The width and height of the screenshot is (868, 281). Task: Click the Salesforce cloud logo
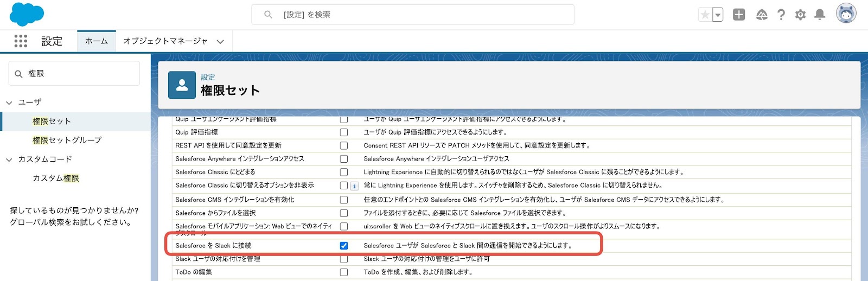pyautogui.click(x=27, y=14)
